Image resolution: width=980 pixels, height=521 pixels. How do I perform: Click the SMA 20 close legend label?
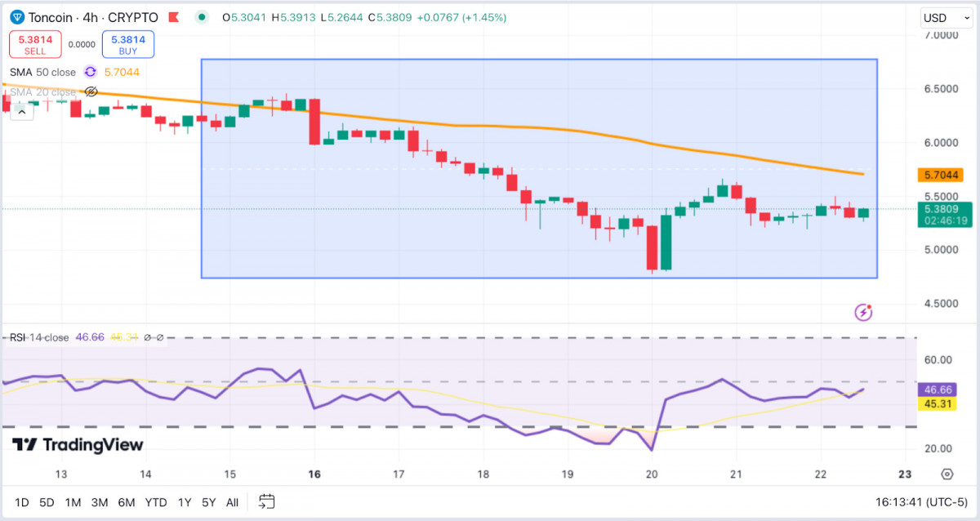pos(42,92)
